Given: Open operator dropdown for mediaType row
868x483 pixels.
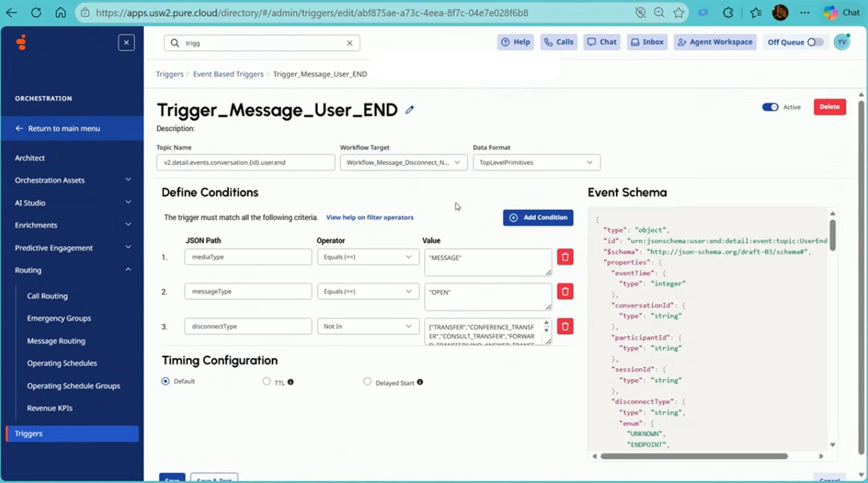Looking at the screenshot, I should pyautogui.click(x=368, y=257).
